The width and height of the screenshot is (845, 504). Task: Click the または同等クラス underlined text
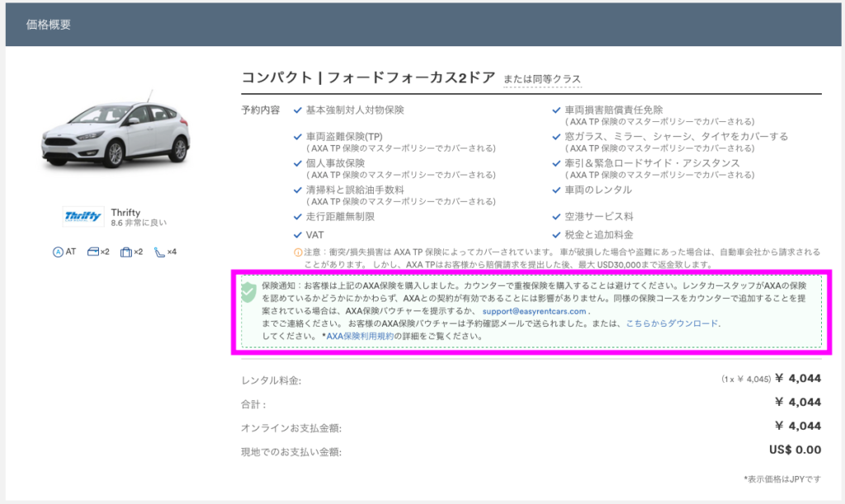(x=542, y=79)
